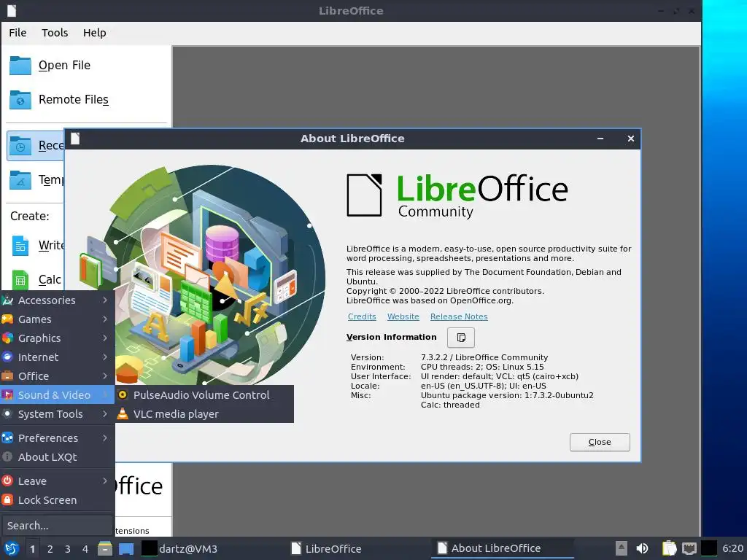
Task: Expand the Graphics submenu arrow
Action: 105,338
